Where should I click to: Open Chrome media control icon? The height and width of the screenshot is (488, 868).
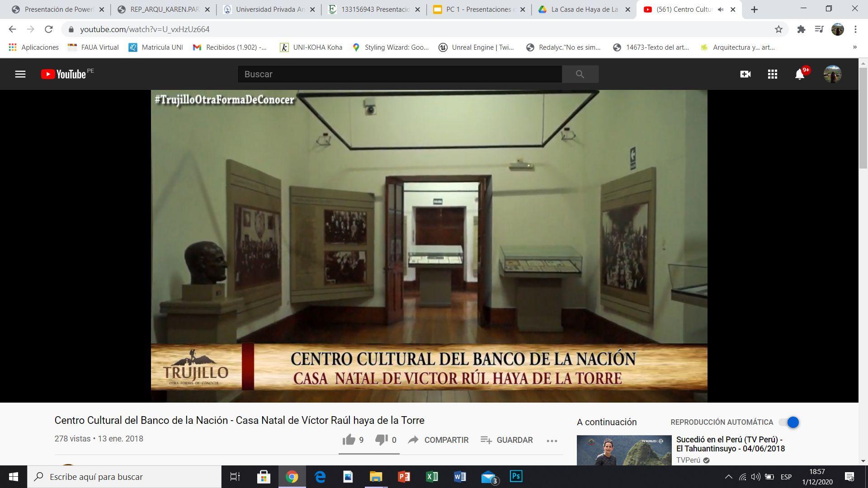click(819, 29)
